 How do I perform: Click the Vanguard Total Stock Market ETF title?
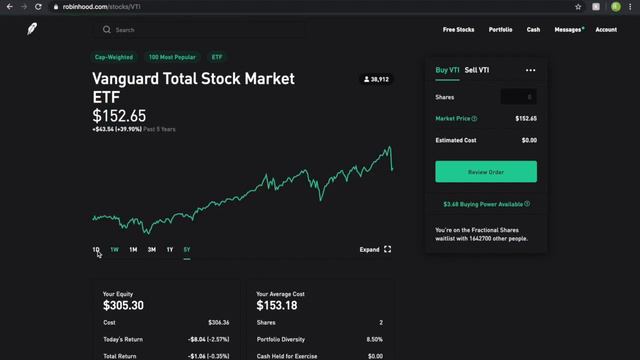point(193,88)
